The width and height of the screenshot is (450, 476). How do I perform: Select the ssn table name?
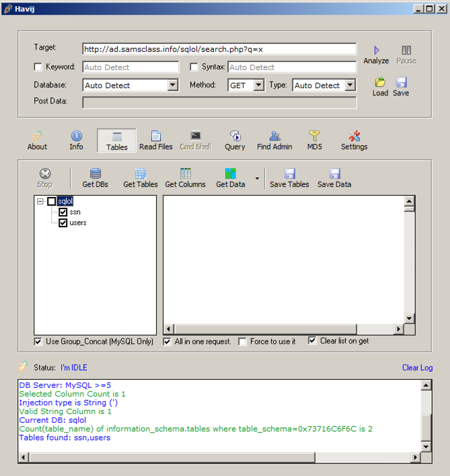(75, 212)
